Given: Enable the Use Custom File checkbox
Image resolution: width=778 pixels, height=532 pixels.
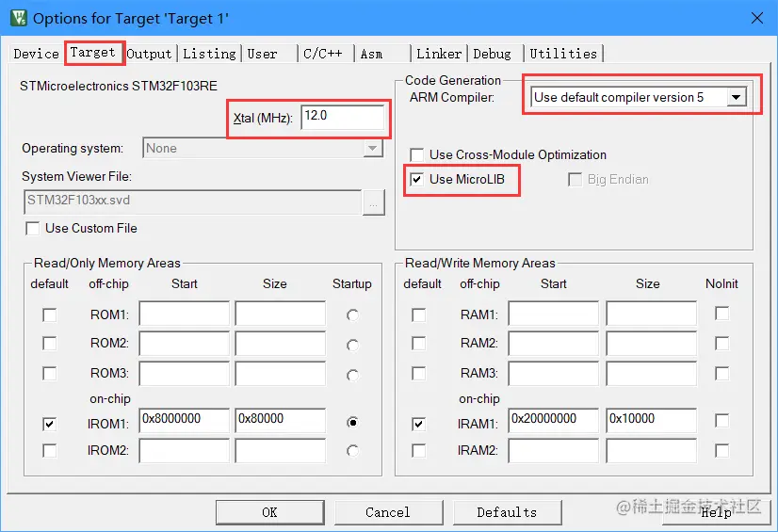Looking at the screenshot, I should click(x=33, y=229).
